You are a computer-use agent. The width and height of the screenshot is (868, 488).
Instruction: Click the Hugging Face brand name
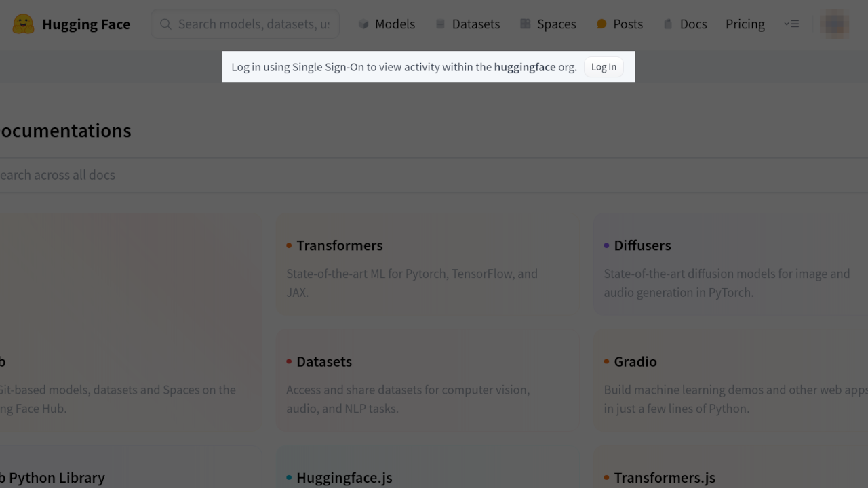(86, 24)
